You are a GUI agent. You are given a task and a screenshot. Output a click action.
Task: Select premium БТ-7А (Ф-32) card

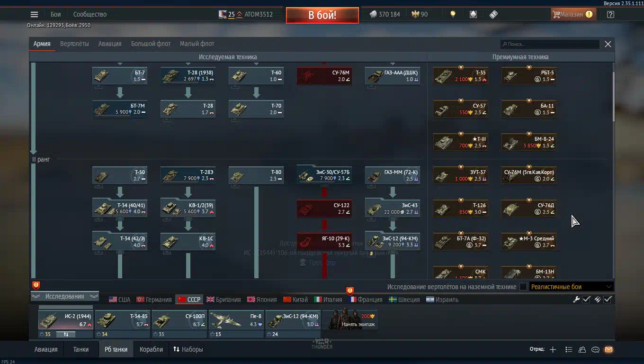click(x=461, y=242)
